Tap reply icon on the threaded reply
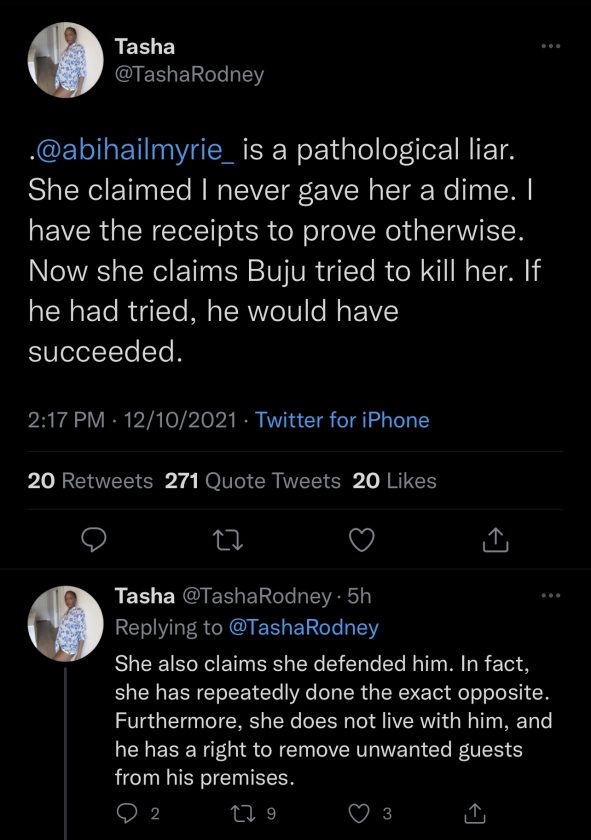Image resolution: width=591 pixels, height=840 pixels. point(127,814)
